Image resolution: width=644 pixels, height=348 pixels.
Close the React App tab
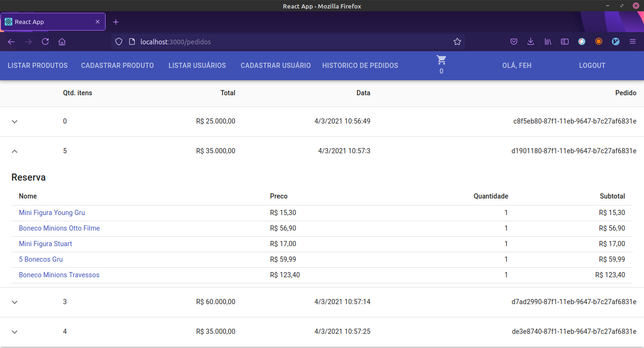pyautogui.click(x=98, y=22)
